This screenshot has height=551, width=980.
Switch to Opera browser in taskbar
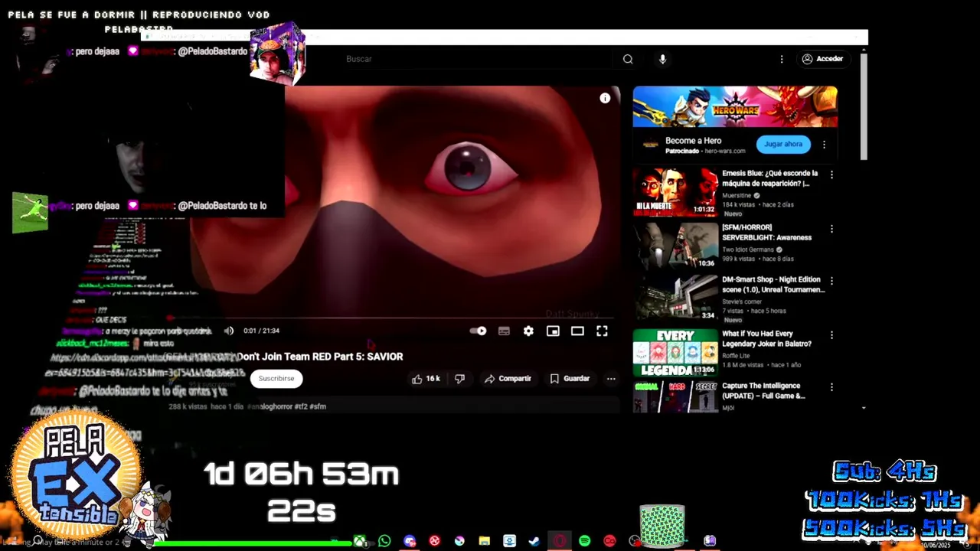tap(560, 541)
